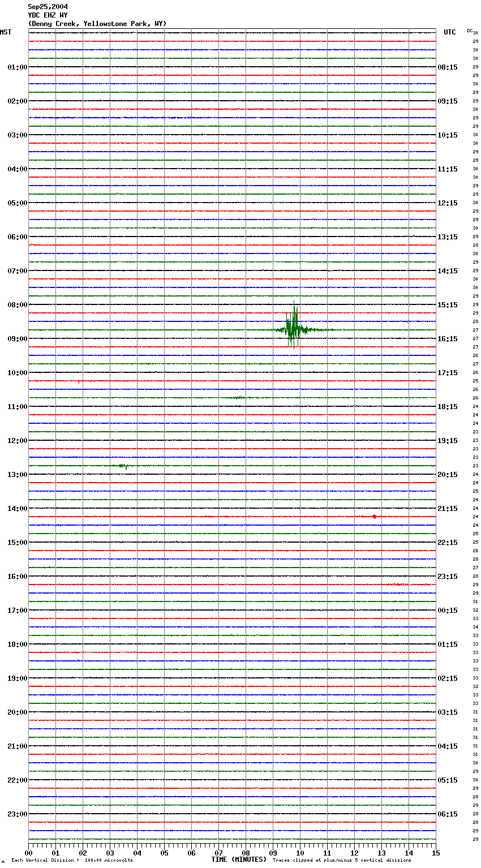Select the 20:00 MST time label
Viewport: 481px width, 868px height.
[18, 712]
